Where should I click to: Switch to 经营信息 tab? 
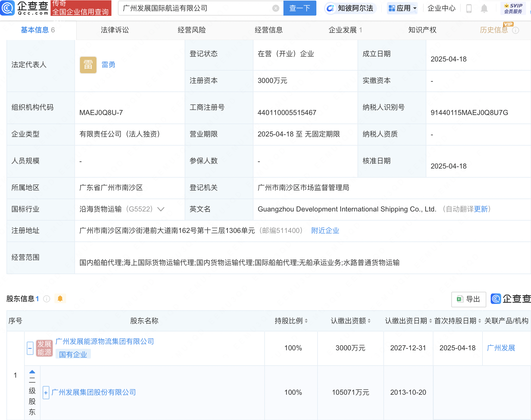coord(268,30)
